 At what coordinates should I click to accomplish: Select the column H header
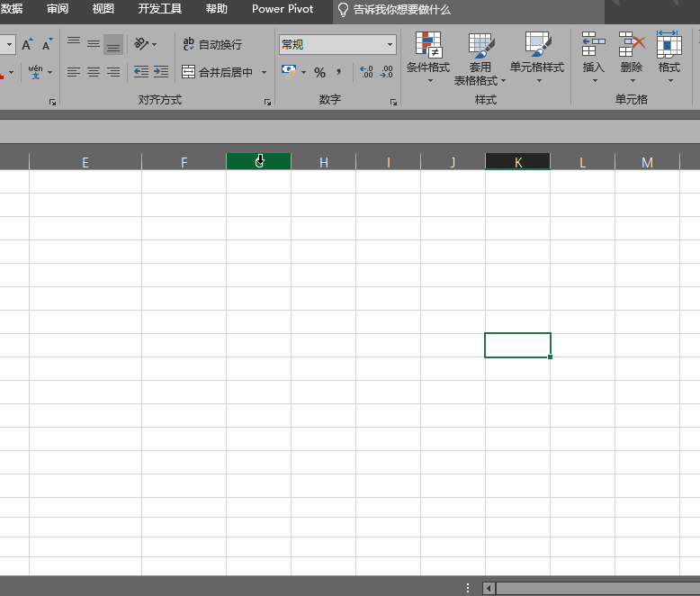pyautogui.click(x=324, y=162)
